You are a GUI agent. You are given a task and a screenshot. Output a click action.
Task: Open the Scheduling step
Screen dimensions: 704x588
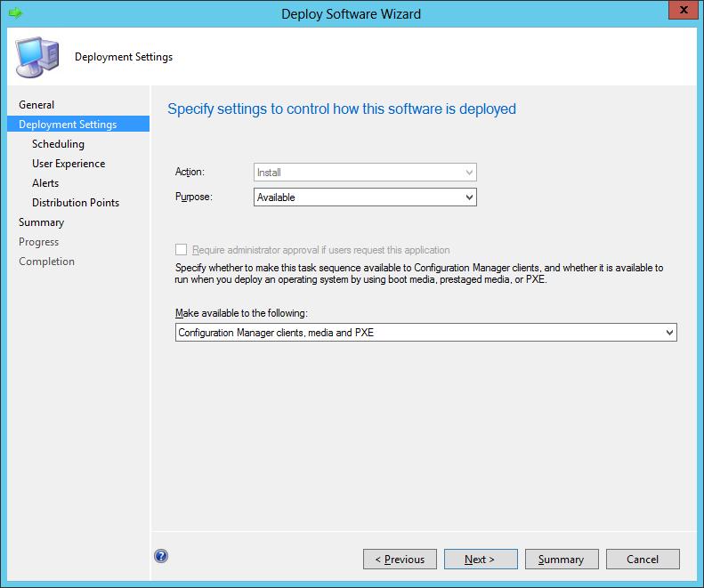click(59, 144)
